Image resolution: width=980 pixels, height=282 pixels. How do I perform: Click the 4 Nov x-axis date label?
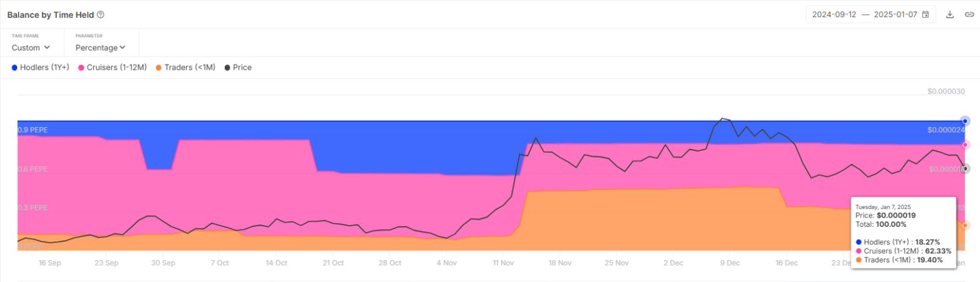447,263
